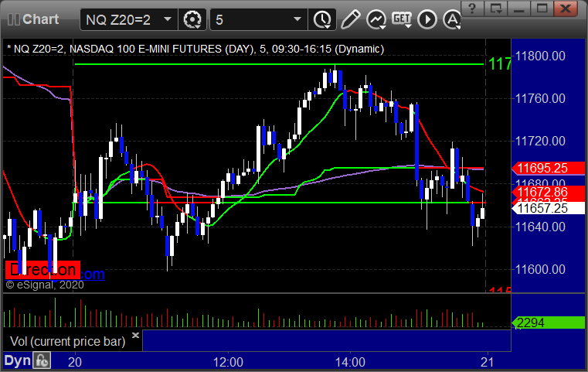Click the 11800.00 price axis label
Screen dimensions: 588x372
pyautogui.click(x=540, y=56)
